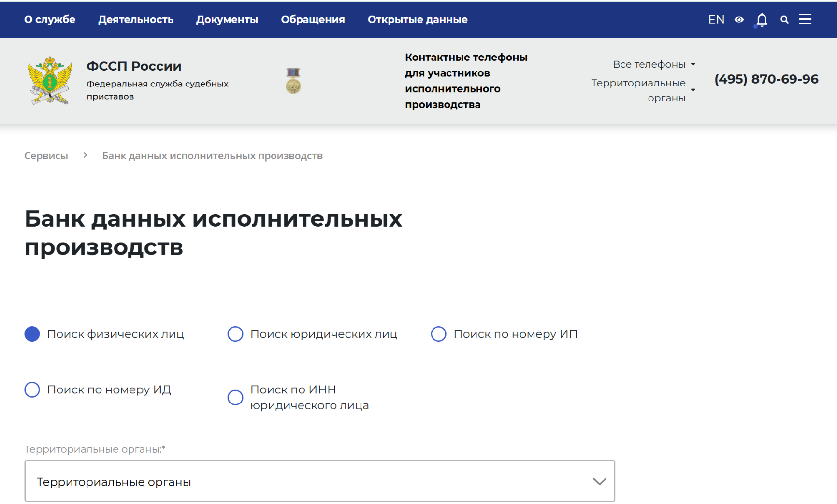
Task: Select "Поиск юридических лиц" radio option
Action: tap(235, 334)
